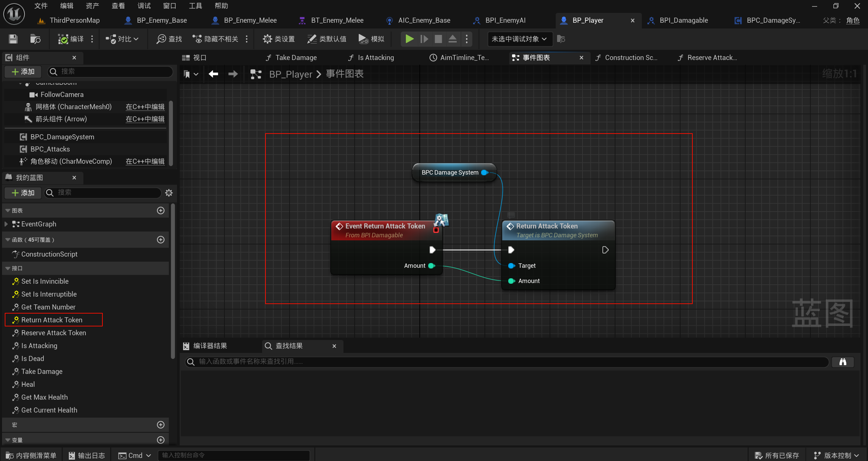This screenshot has width=868, height=461.
Task: Click the Save blueprint icon
Action: (13, 39)
